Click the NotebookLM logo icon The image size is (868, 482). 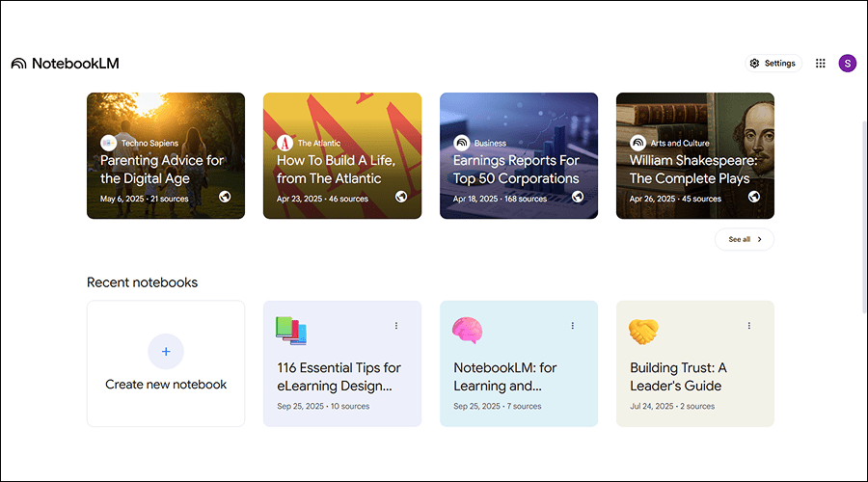click(18, 64)
